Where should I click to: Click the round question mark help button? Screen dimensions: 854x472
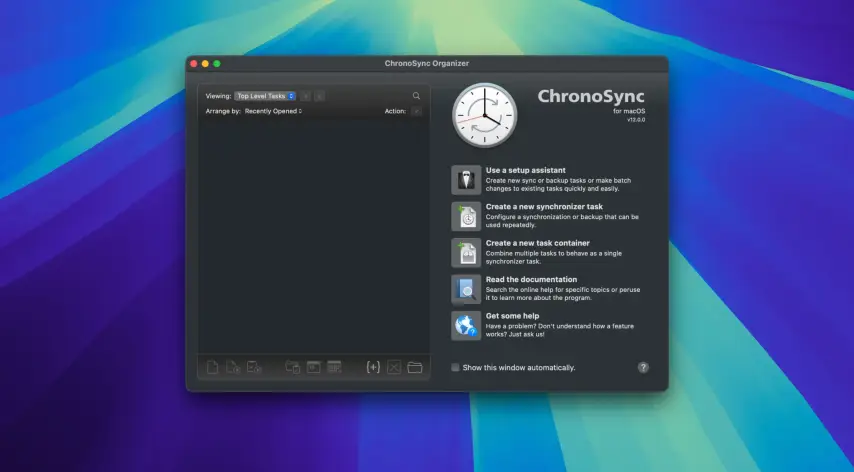tap(643, 367)
